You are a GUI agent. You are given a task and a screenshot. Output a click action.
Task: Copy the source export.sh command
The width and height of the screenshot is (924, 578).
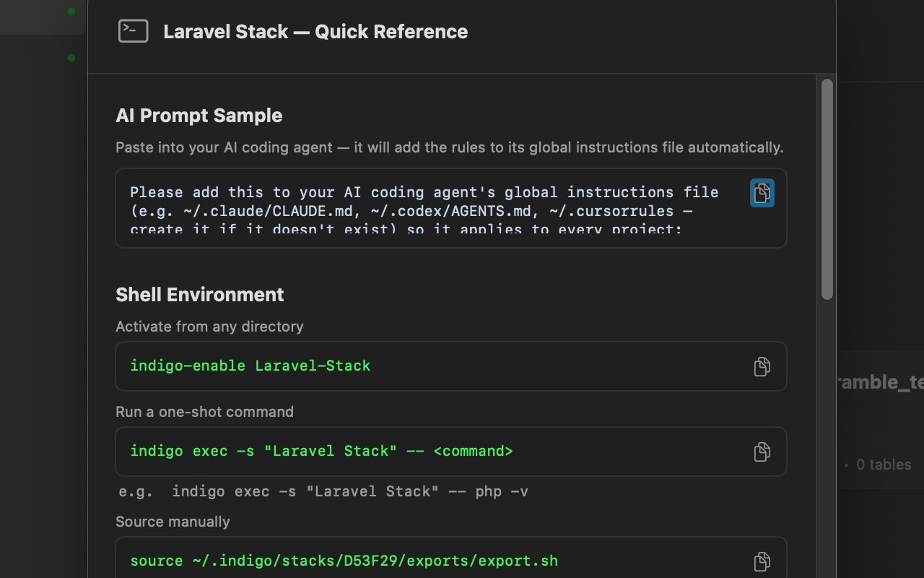point(762,561)
